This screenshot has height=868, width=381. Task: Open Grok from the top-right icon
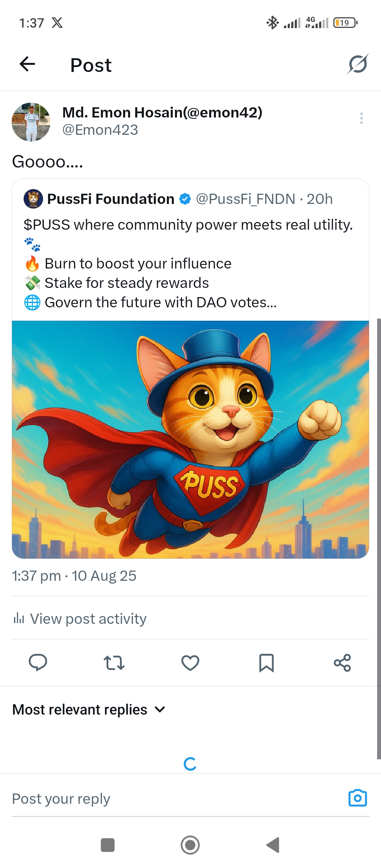click(x=357, y=64)
